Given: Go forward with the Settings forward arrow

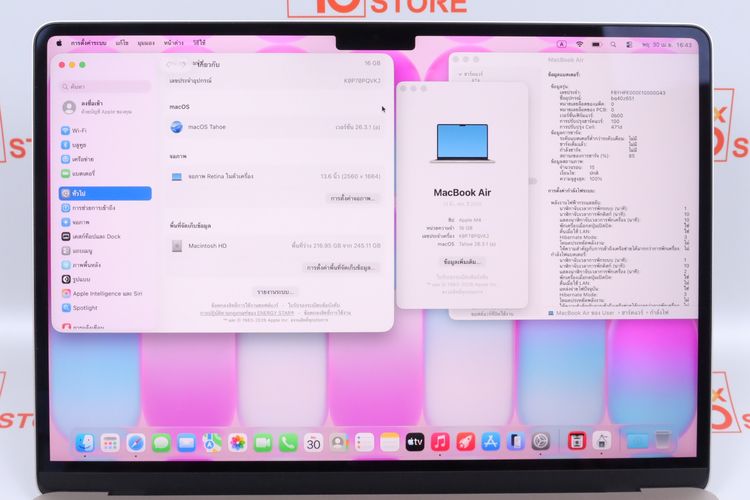Looking at the screenshot, I should click(x=183, y=64).
